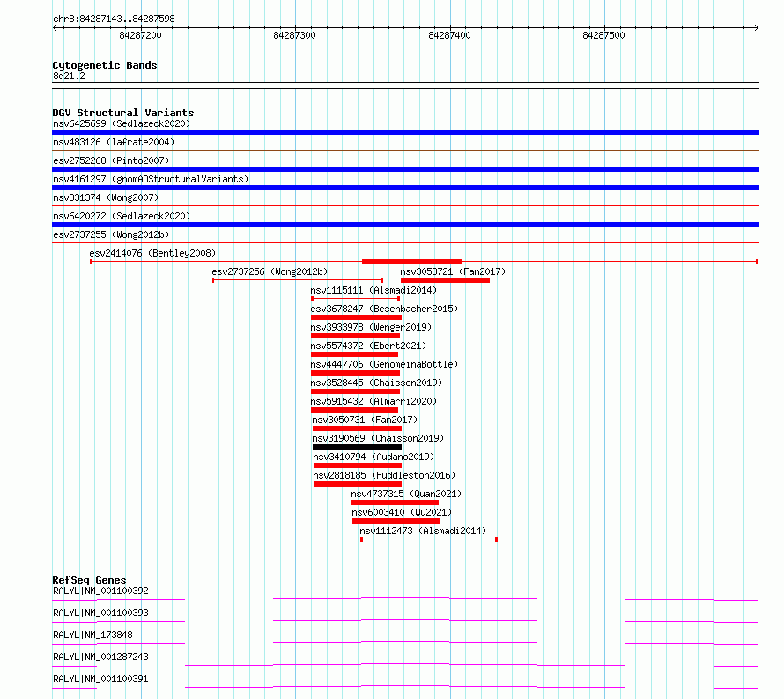
Task: Open the DGV Structural Variants track title
Action: pyautogui.click(x=123, y=113)
